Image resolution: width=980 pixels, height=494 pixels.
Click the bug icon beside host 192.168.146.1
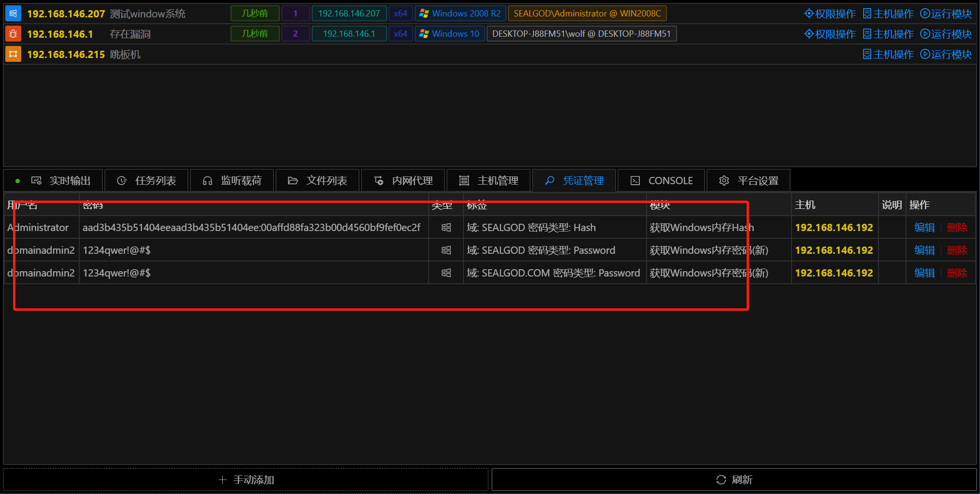13,34
